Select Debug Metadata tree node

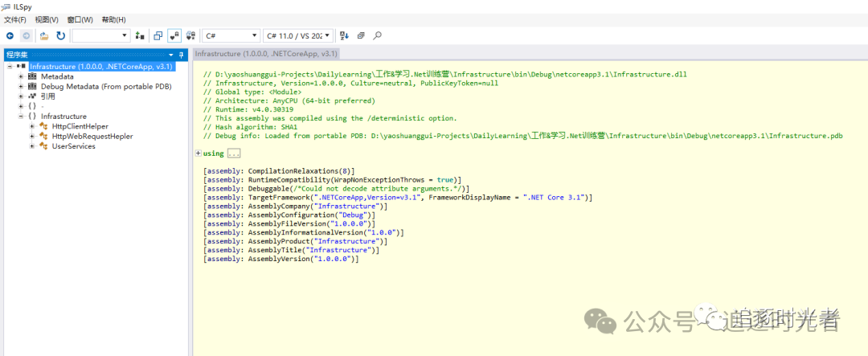point(106,86)
